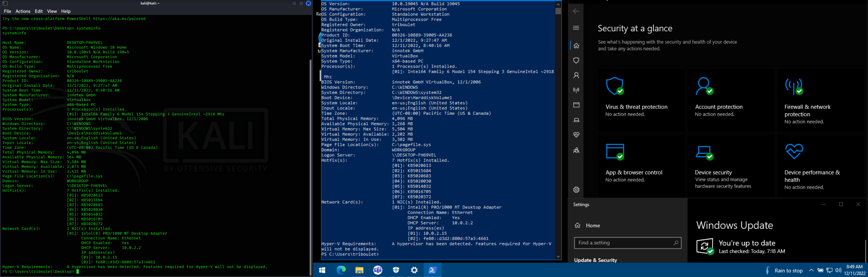Click Home in the Settings window
The width and height of the screenshot is (868, 277).
pos(587,225)
